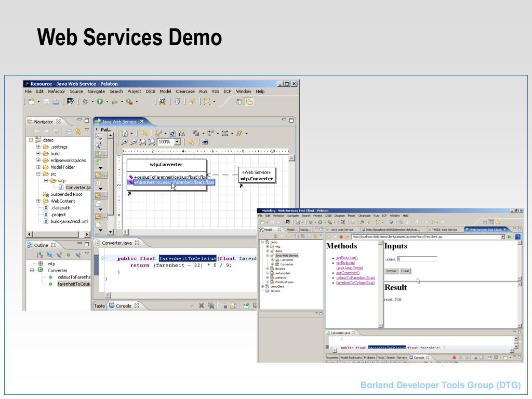Expand the build folder in the Navigator
The image size is (532, 399).
pyautogui.click(x=38, y=154)
